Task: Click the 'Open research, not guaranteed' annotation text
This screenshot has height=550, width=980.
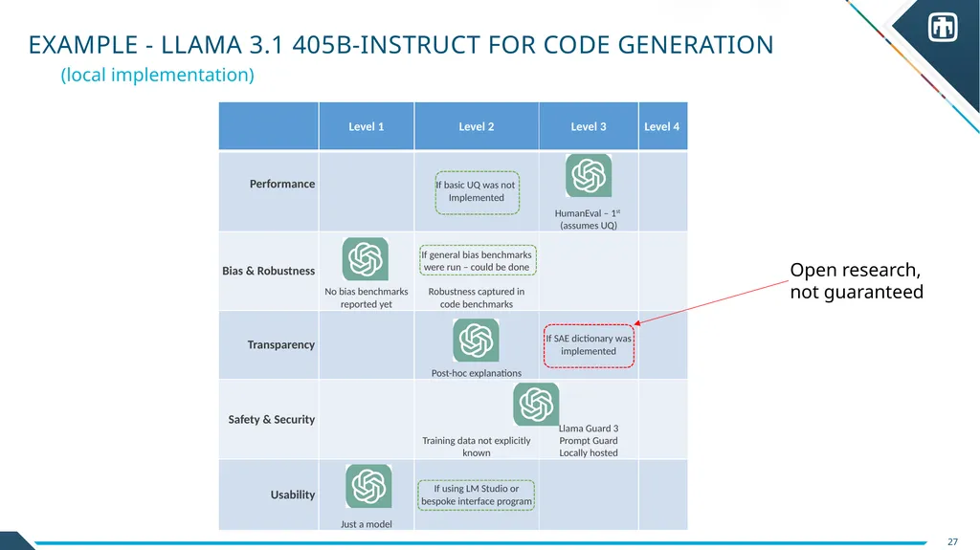Action: 857,280
